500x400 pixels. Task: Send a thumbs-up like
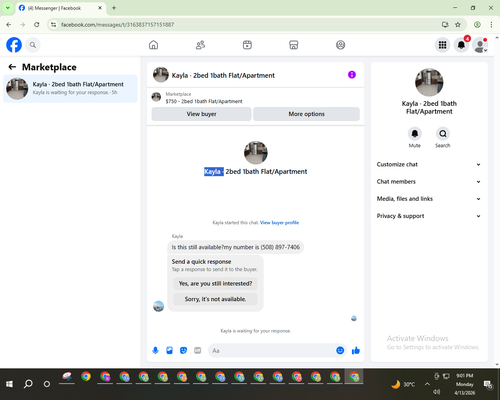point(356,350)
